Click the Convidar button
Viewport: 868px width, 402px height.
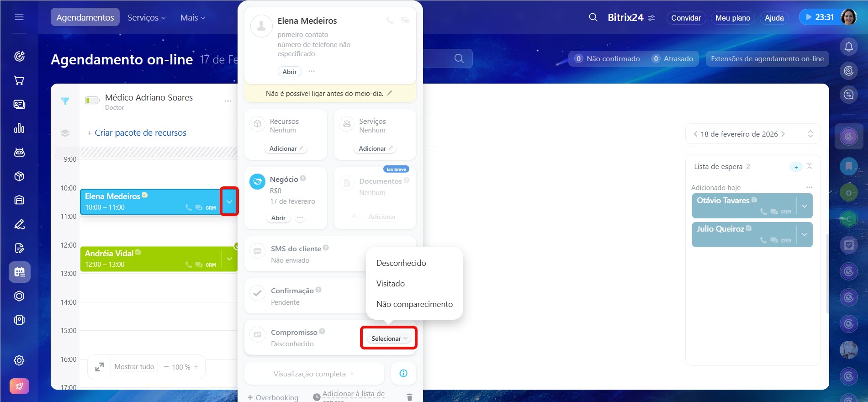pyautogui.click(x=686, y=18)
